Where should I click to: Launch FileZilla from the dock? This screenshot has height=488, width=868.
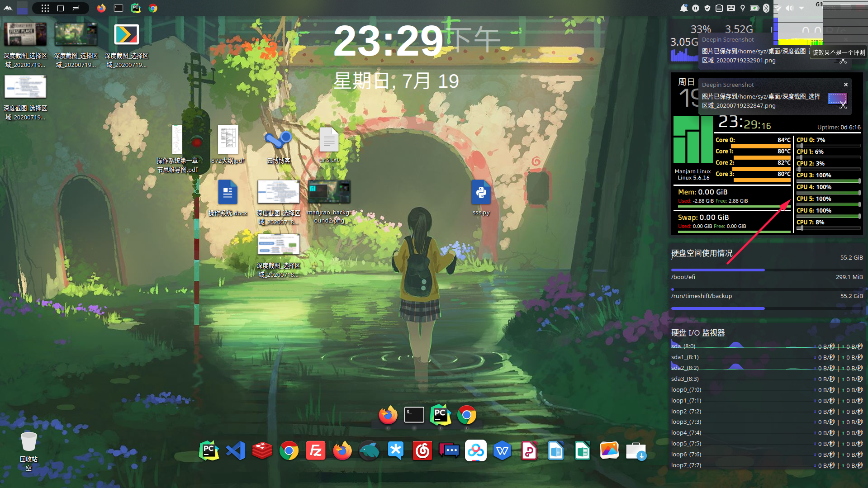[316, 450]
